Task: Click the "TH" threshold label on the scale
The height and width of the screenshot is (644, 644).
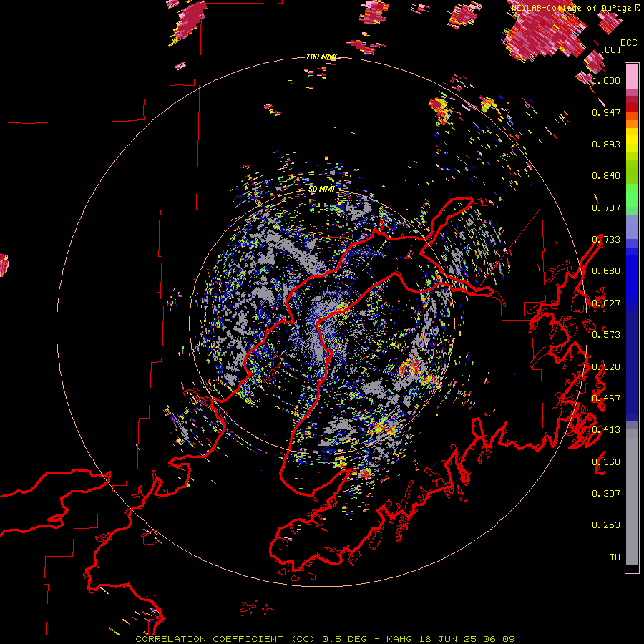Action: click(x=615, y=557)
